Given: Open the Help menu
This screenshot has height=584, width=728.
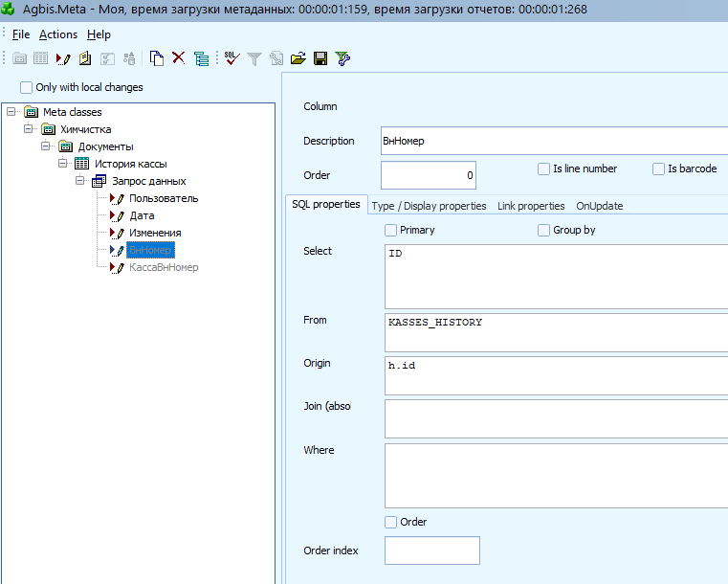Looking at the screenshot, I should (99, 34).
